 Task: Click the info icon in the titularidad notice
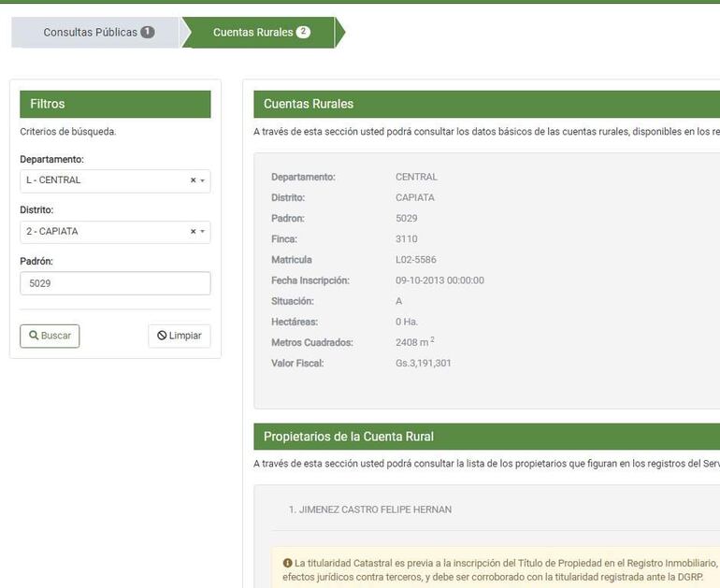coord(287,563)
